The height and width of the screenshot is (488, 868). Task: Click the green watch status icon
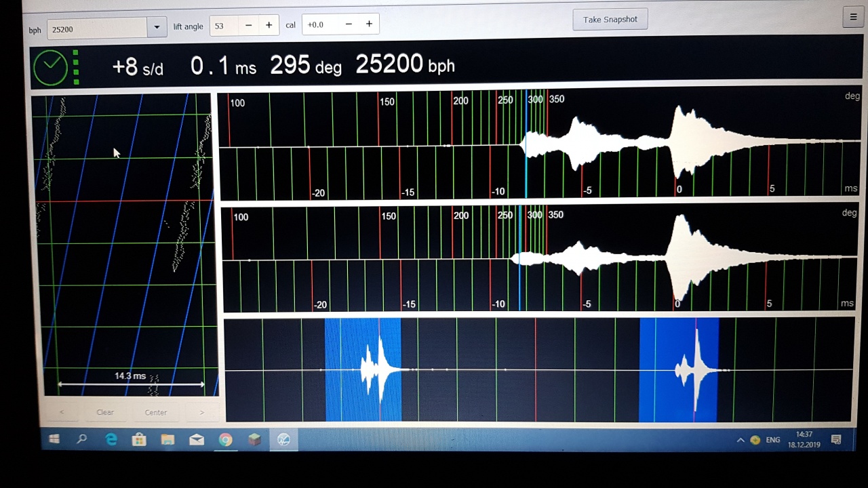(51, 67)
